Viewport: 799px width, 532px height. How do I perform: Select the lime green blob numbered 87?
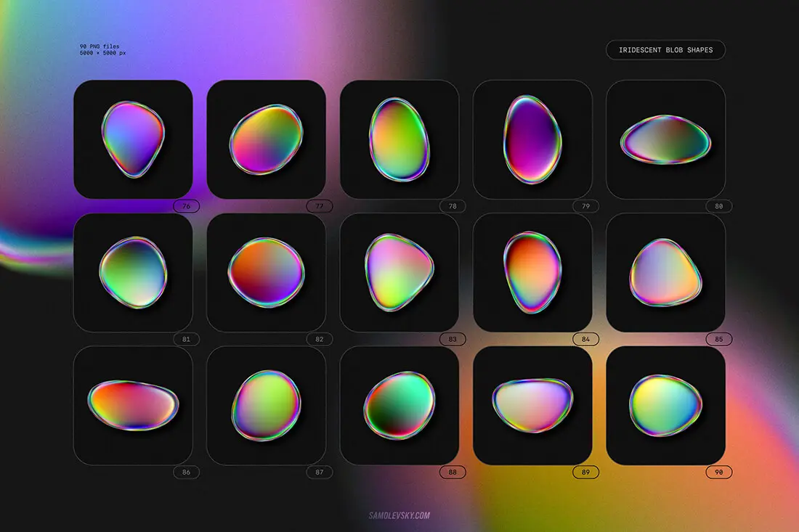click(x=266, y=405)
